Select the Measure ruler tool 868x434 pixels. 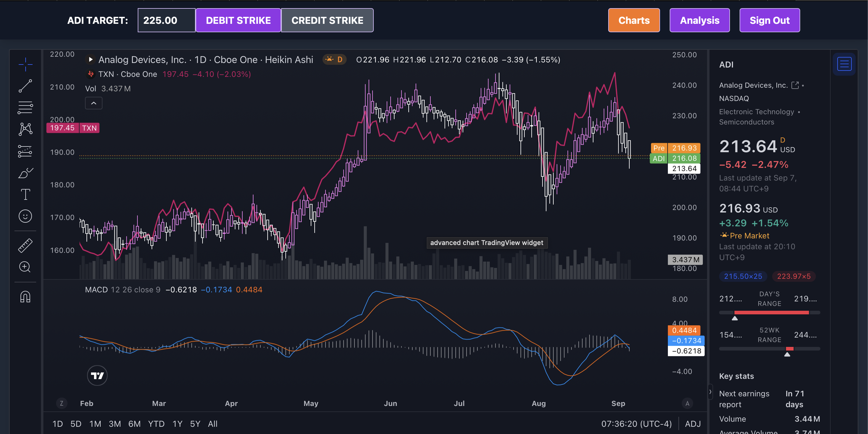coord(25,245)
